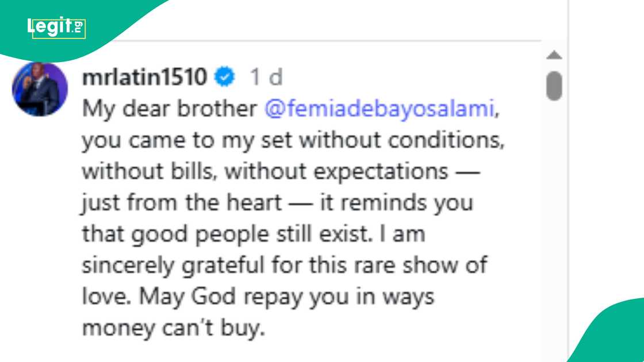Select the verified badge next to the username
Viewport: 644px width, 362px height.
click(224, 76)
